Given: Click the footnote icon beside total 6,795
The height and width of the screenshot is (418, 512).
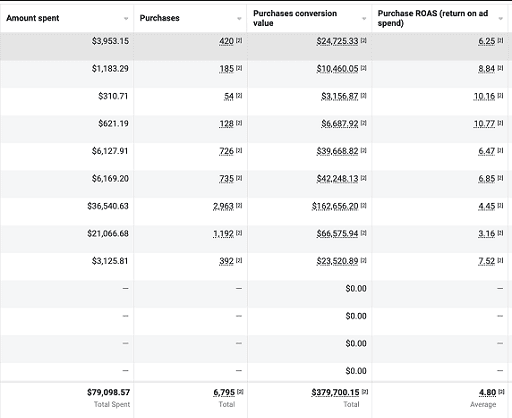Looking at the screenshot, I should point(240,392).
